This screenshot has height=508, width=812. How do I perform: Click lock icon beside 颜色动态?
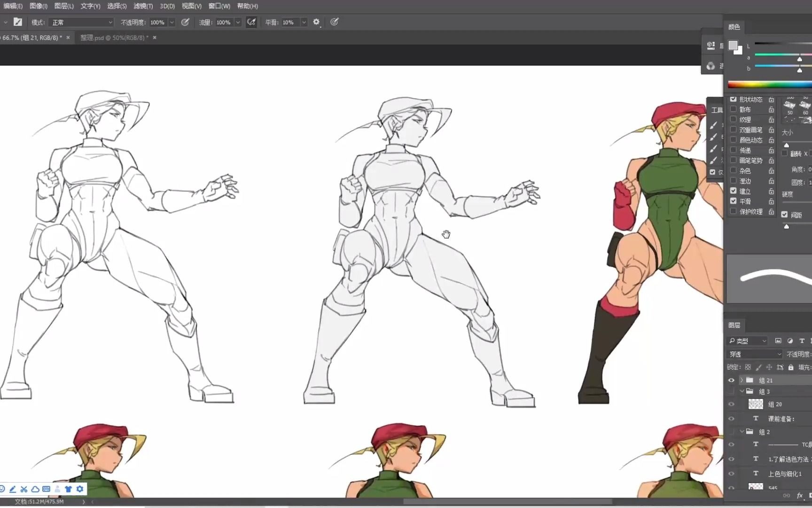(771, 140)
